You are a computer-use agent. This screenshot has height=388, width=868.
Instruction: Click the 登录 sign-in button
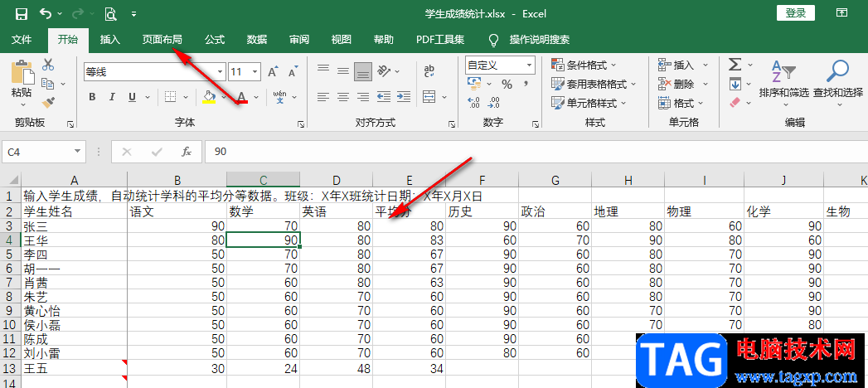796,14
